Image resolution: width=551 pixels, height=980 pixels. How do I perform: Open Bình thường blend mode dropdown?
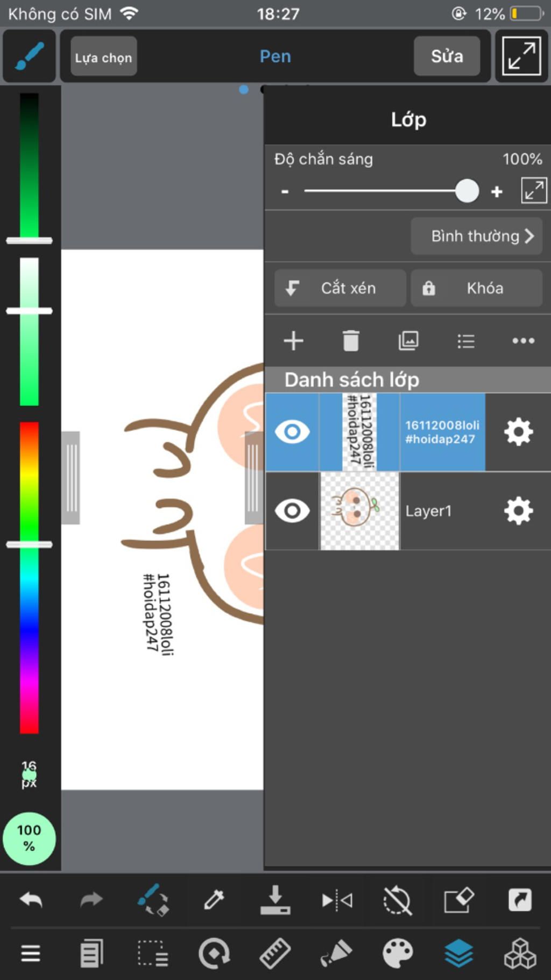pyautogui.click(x=477, y=236)
